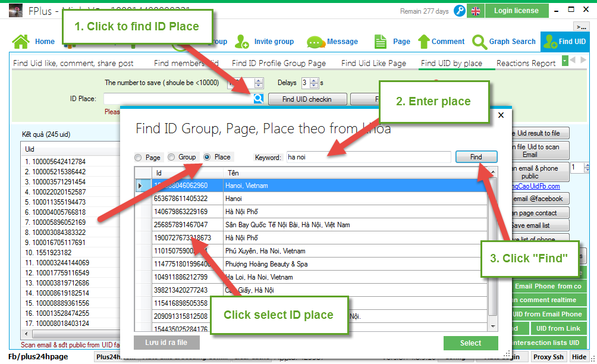Image resolution: width=597 pixels, height=364 pixels.
Task: Switch to Find Uid Like Page tab
Action: pos(373,63)
